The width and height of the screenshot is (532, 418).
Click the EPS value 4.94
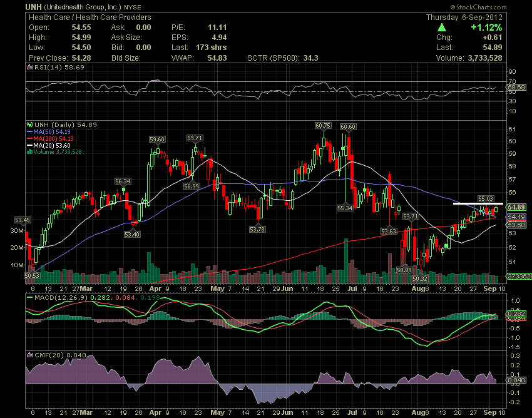tap(219, 38)
